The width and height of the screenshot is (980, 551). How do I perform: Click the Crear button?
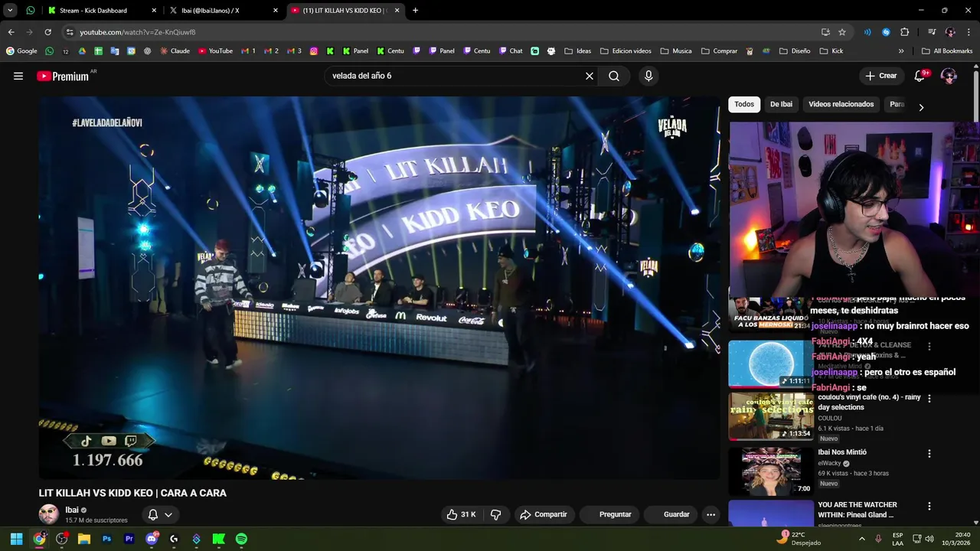point(880,76)
